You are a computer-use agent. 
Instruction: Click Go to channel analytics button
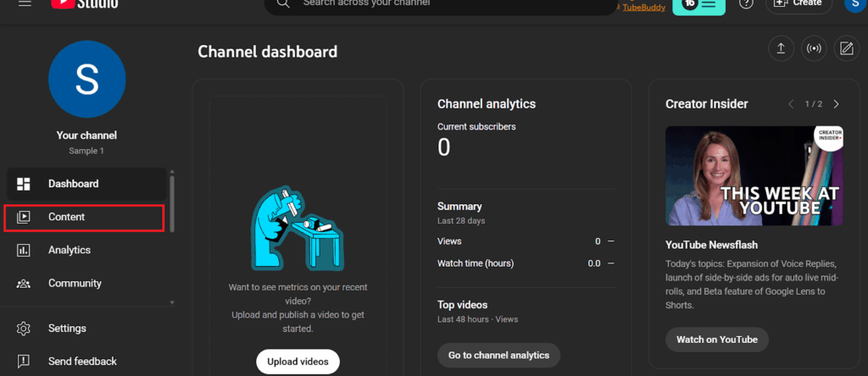pyautogui.click(x=498, y=355)
